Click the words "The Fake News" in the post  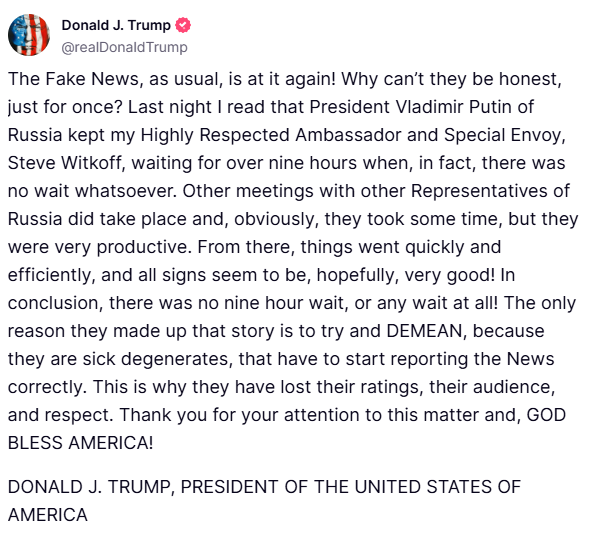[x=75, y=79]
